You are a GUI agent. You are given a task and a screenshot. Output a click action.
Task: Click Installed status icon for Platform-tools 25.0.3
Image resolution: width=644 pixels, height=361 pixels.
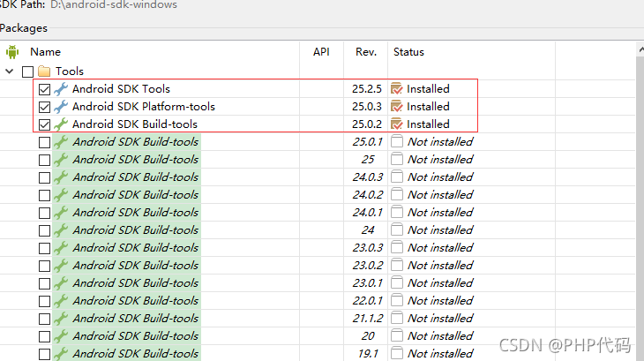click(397, 107)
